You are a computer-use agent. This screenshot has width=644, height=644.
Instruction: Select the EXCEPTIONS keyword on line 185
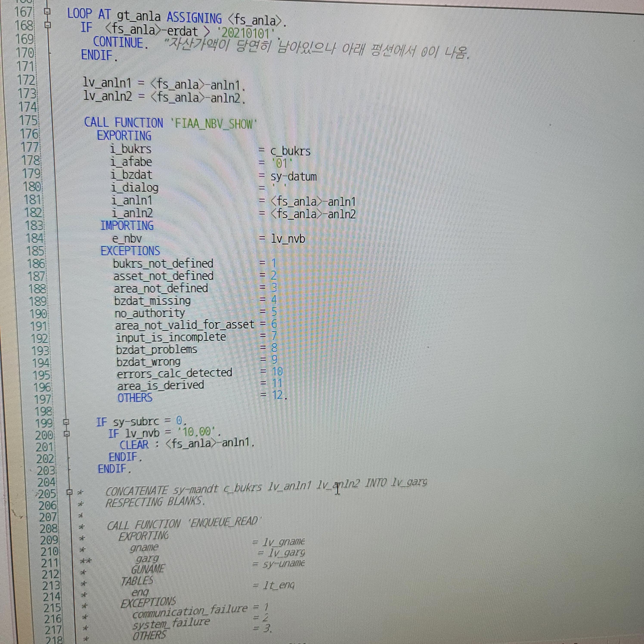130,251
